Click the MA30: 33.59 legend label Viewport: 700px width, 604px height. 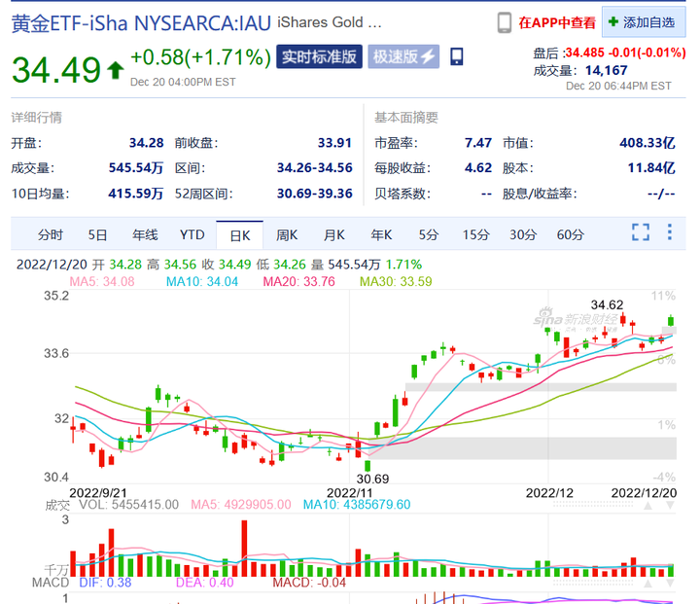pyautogui.click(x=396, y=281)
